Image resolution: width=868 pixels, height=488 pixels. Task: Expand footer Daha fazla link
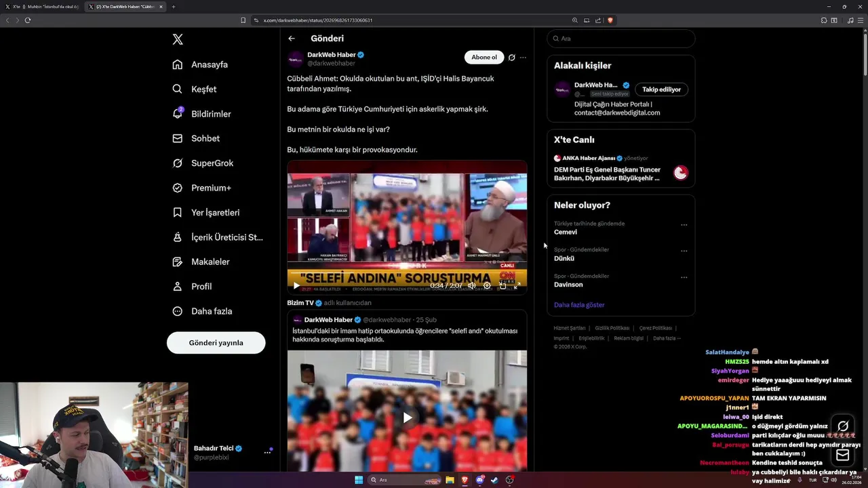tap(667, 338)
